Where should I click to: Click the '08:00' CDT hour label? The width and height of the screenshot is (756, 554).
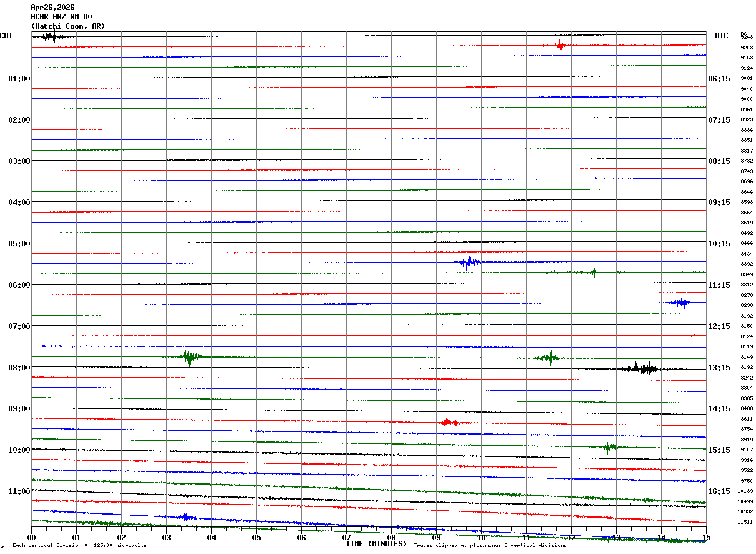click(x=19, y=368)
